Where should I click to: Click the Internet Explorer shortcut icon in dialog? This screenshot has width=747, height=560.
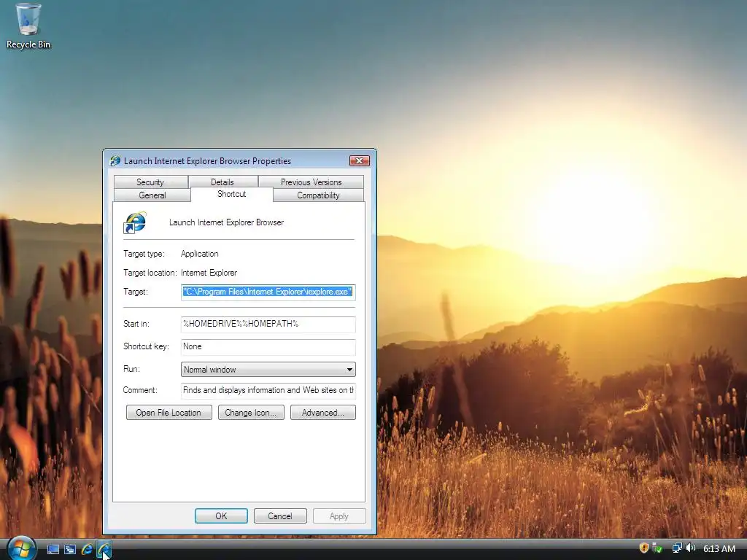[x=135, y=222]
